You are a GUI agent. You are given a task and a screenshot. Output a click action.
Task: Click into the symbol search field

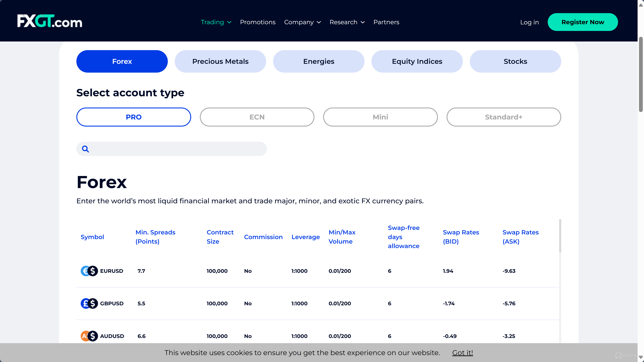177,149
